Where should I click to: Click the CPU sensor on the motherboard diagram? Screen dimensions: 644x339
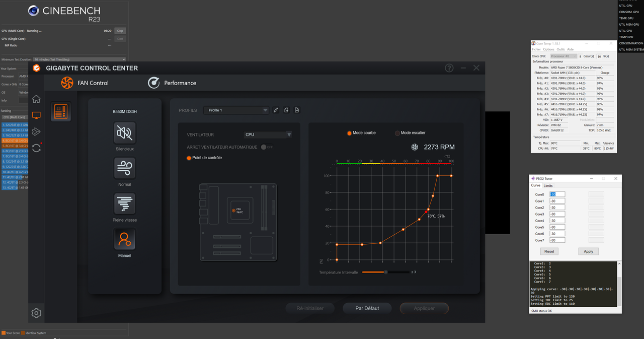click(x=233, y=210)
